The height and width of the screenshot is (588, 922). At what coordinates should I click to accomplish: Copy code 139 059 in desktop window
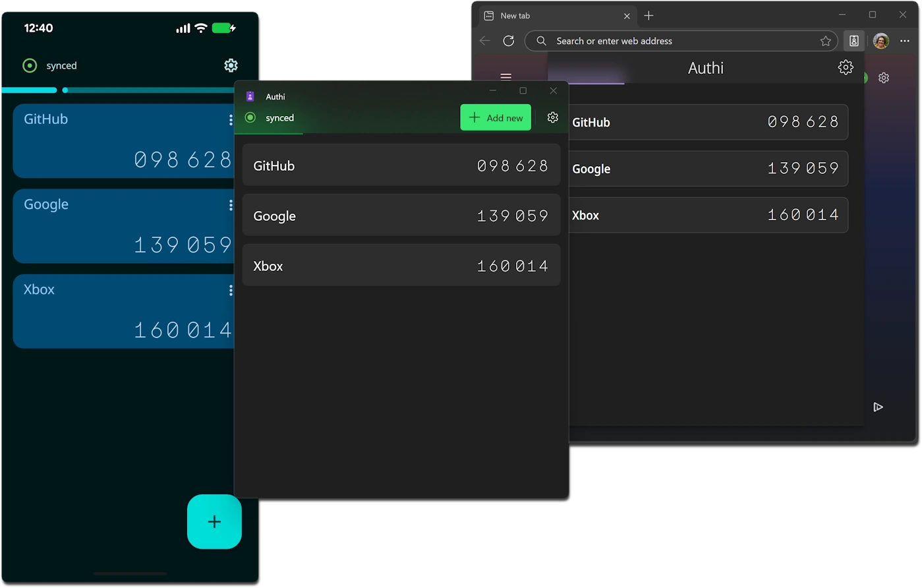pos(513,216)
